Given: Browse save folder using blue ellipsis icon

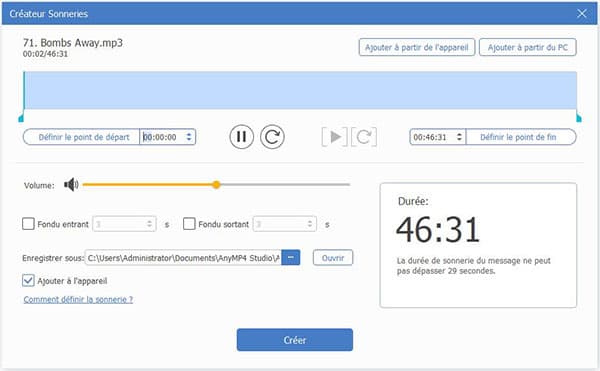Looking at the screenshot, I should click(x=291, y=257).
